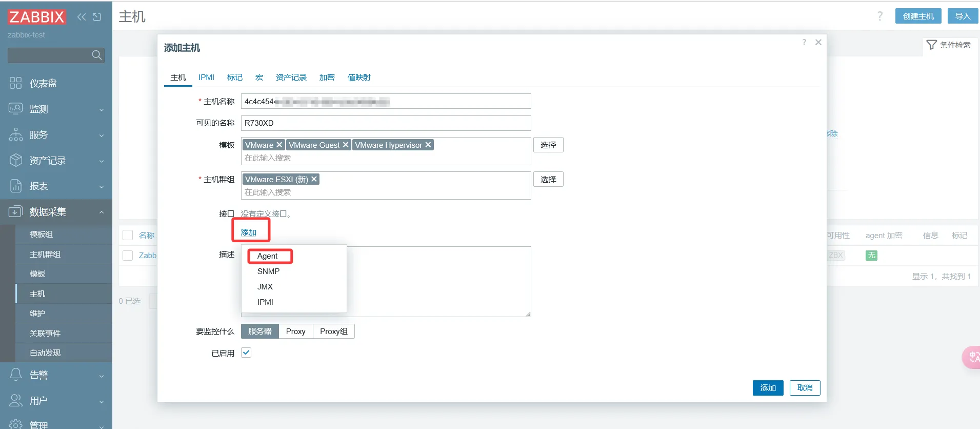The image size is (980, 429).
Task: Expand the 资产记录 menu chevron
Action: tap(102, 161)
